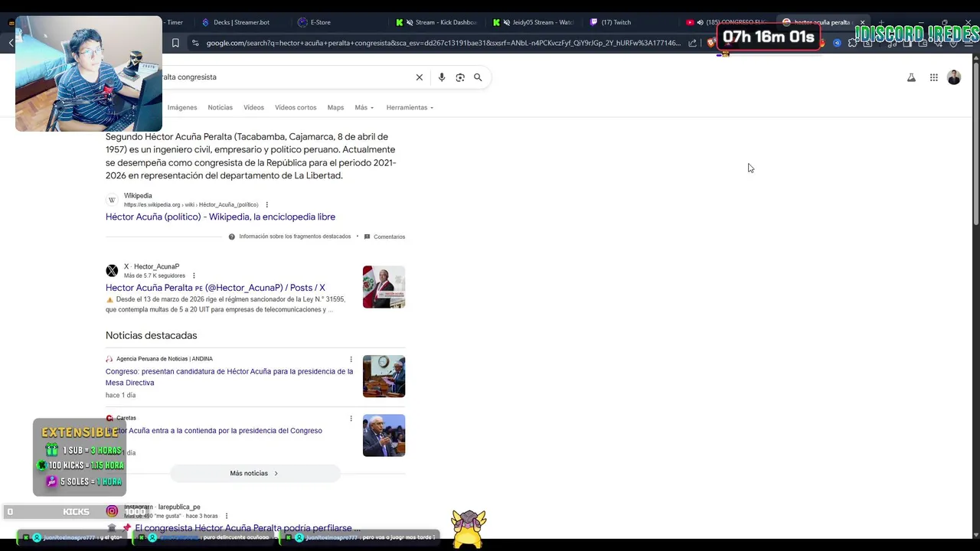Screen dimensions: 980x551
Task: Open options for Instagram larepublica_pe result
Action: [227, 516]
